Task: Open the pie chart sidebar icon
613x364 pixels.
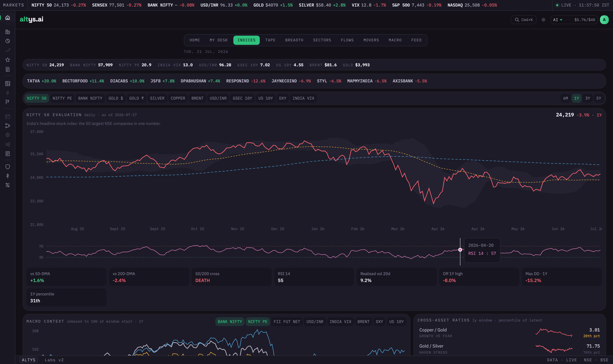Action: tap(8, 41)
